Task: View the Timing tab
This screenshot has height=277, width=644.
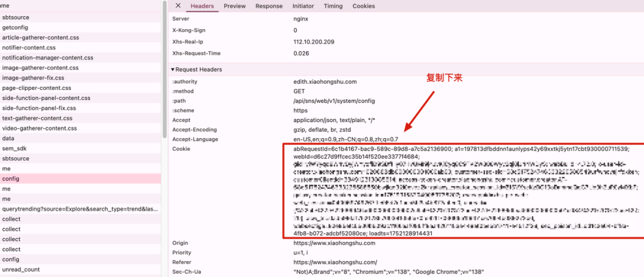Action: coord(333,6)
